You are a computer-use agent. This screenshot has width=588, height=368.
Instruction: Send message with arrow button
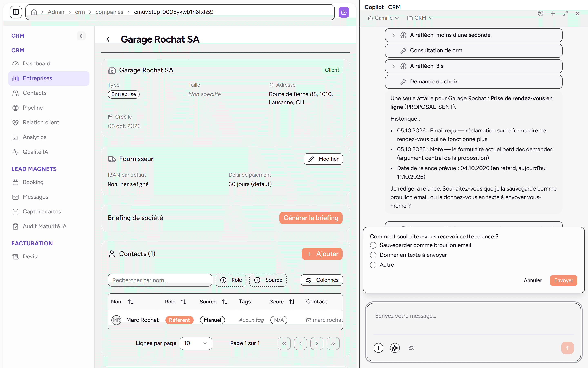click(567, 348)
